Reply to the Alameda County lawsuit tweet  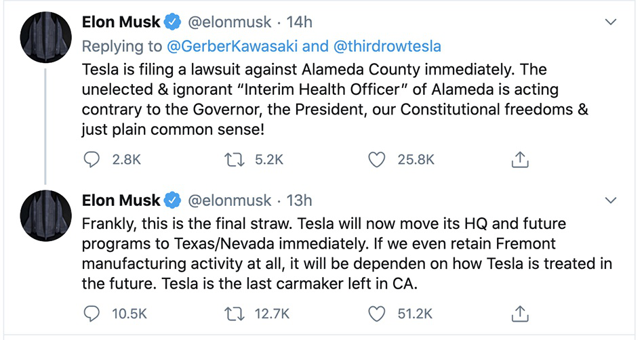point(91,160)
